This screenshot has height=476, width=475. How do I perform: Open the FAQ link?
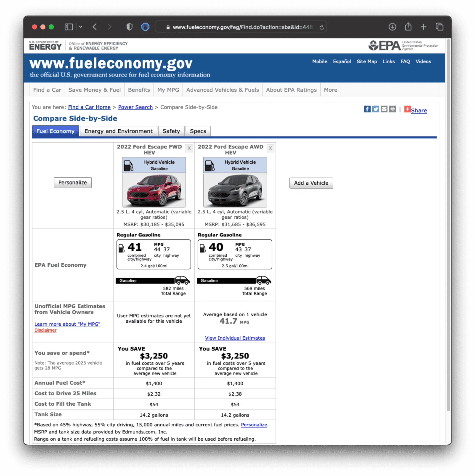pos(405,62)
